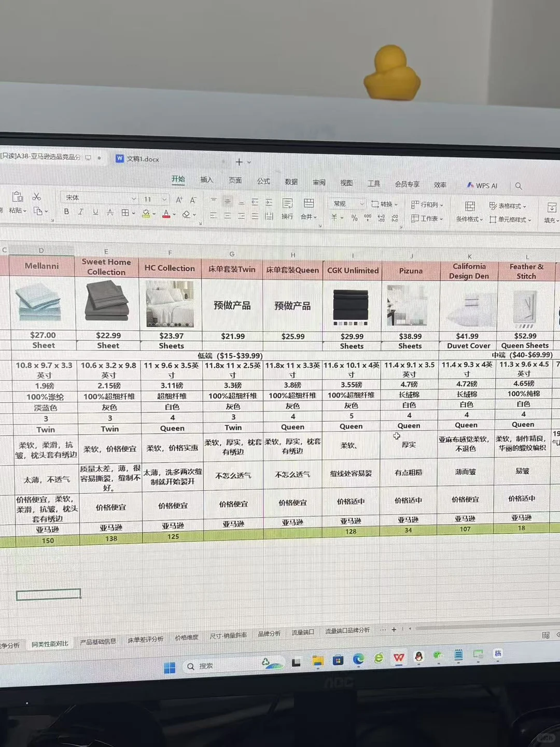Switch to the 开始 ribbon tab
Screen dimensions: 560x747
coord(178,179)
